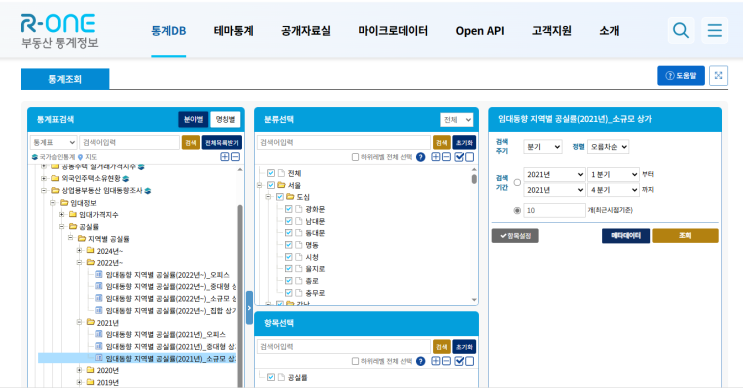Uncheck all items icon in 분류선택 panel
This screenshot has width=743, height=388.
click(x=470, y=157)
